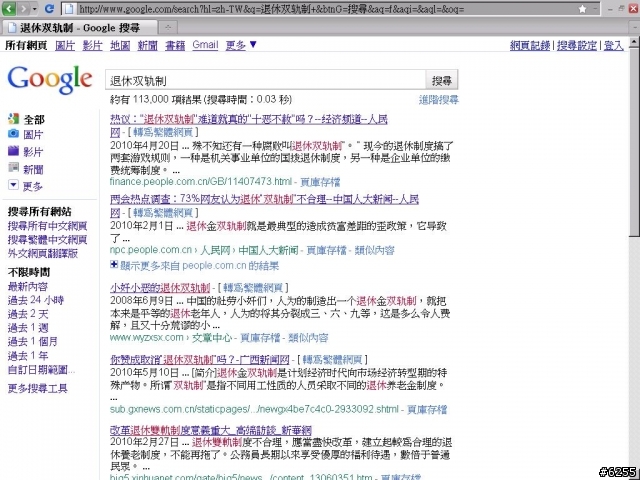This screenshot has height=480, width=640.
Task: Click the browser Back arrow button
Action: [9, 8]
